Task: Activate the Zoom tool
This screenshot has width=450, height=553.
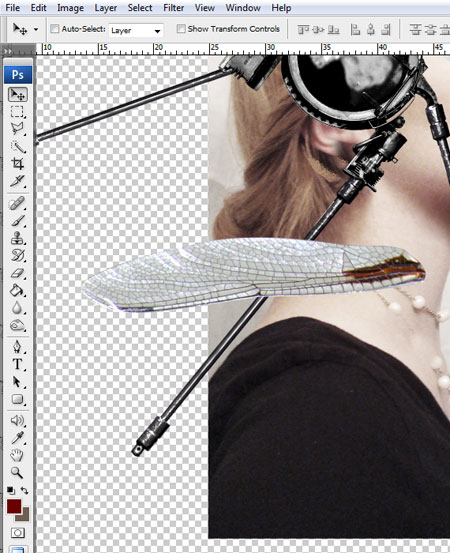Action: 17,473
